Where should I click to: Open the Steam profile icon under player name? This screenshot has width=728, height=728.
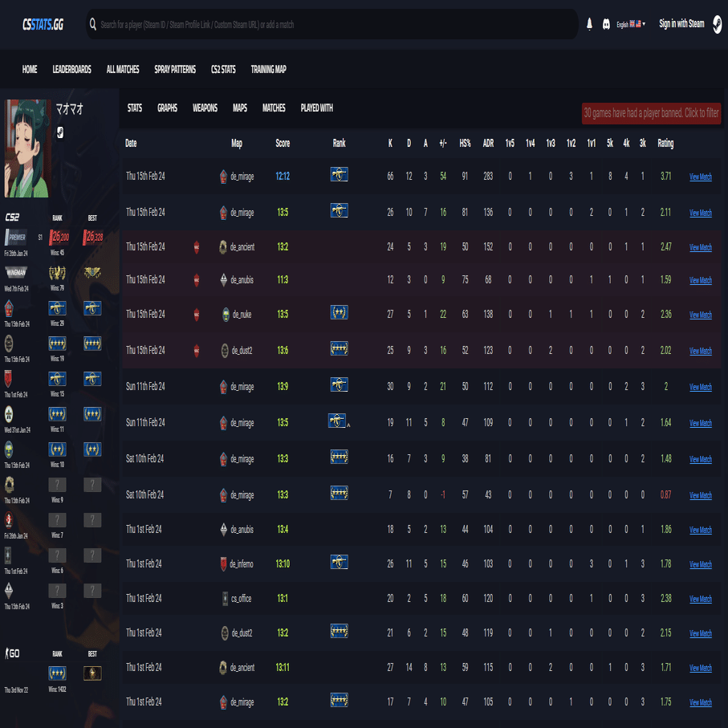pyautogui.click(x=60, y=132)
